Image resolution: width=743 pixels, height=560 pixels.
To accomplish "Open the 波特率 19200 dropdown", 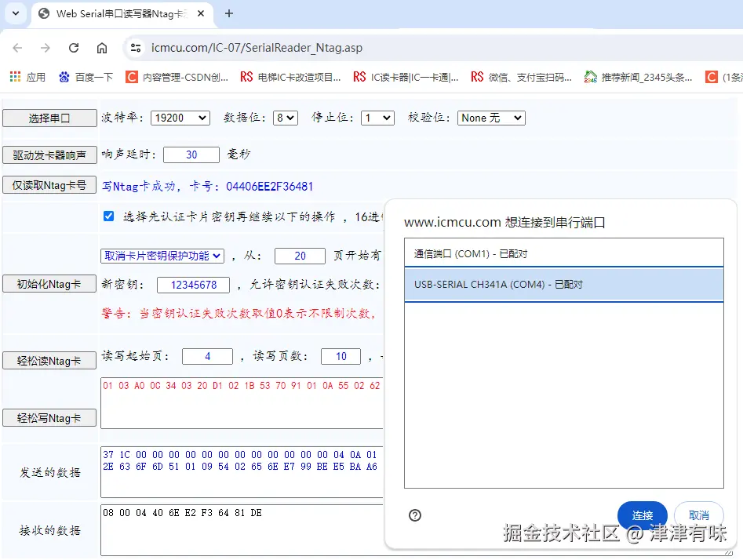I will pos(180,118).
